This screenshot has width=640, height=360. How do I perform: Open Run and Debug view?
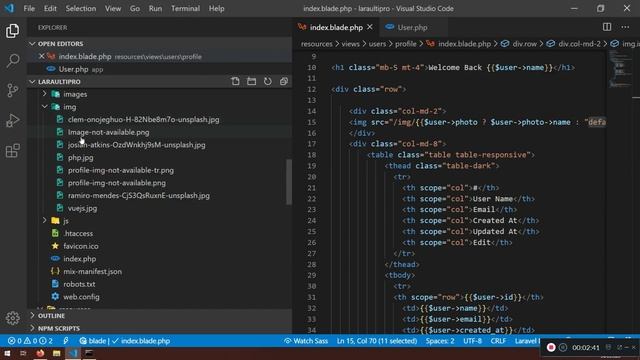click(x=13, y=120)
